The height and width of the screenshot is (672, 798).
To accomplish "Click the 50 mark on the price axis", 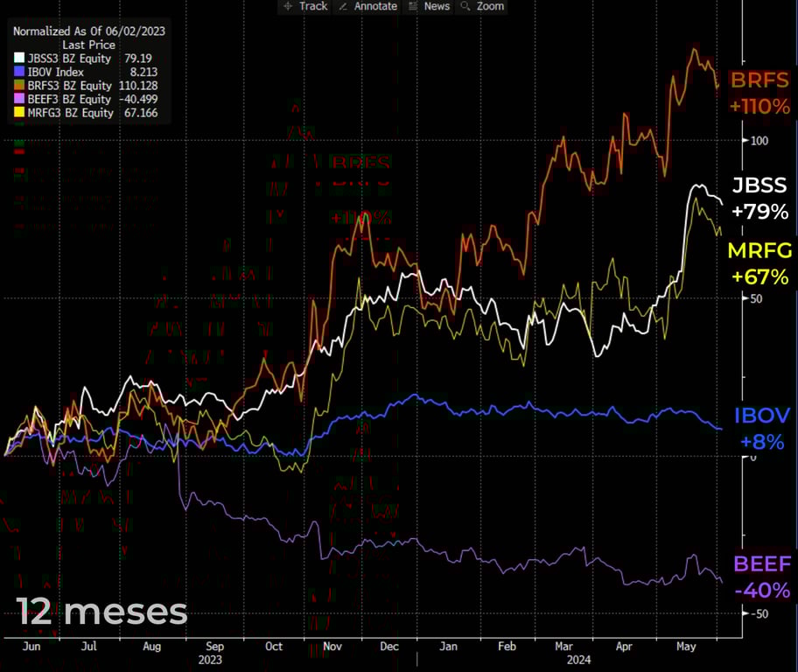I will pyautogui.click(x=756, y=299).
